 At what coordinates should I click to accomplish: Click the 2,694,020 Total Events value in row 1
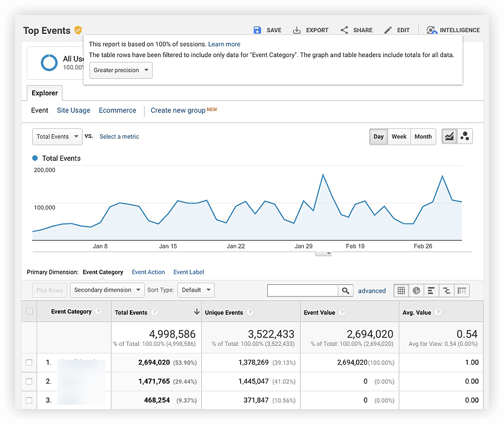(x=154, y=362)
